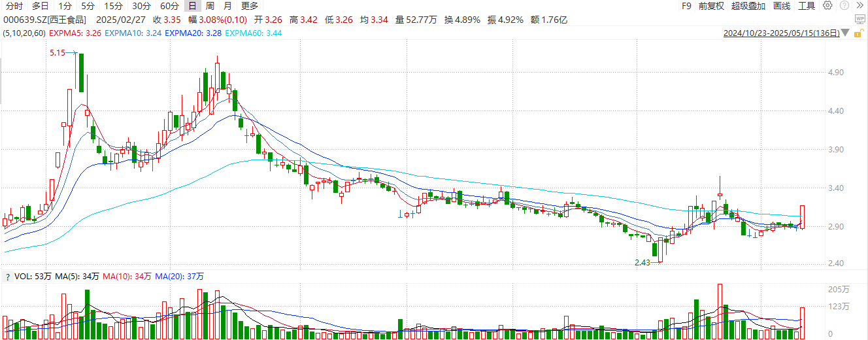The image size is (868, 340).
Task: Switch to the 多日 tab
Action: tap(41, 6)
